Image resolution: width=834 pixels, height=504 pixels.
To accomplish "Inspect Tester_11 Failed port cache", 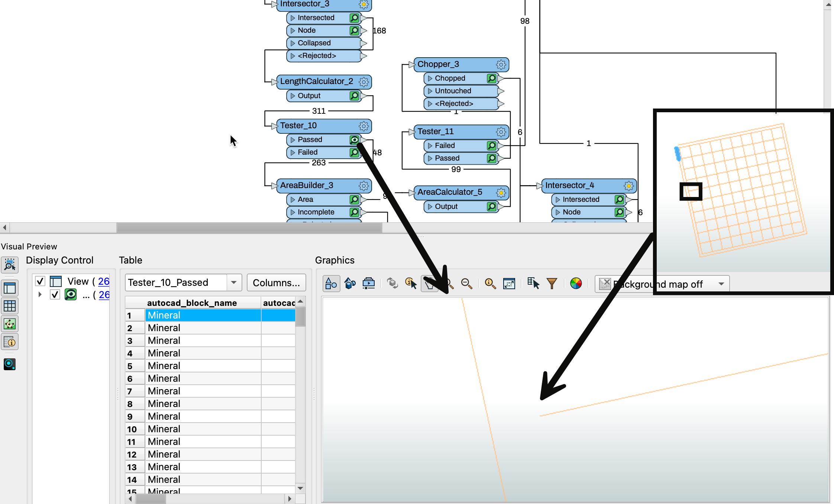I will click(492, 146).
